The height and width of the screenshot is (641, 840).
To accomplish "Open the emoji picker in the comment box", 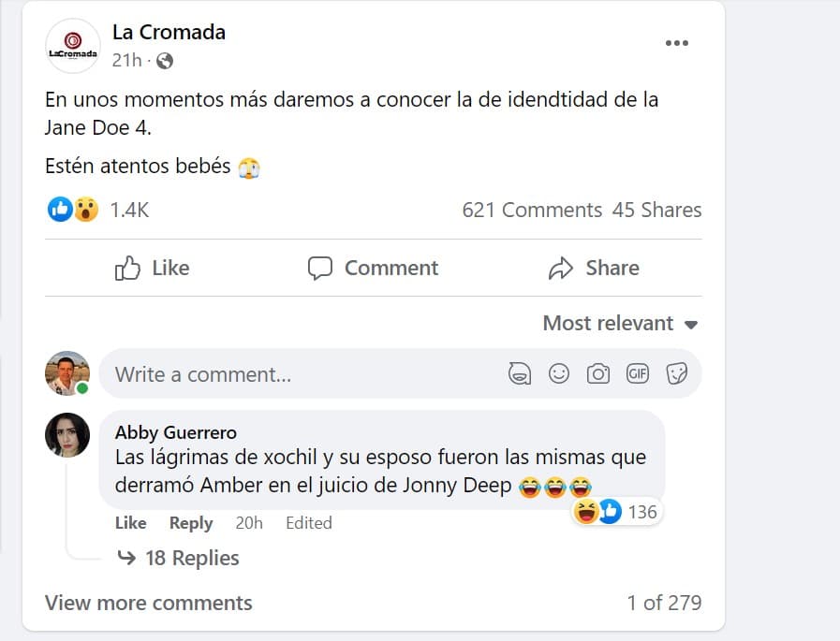I will pos(559,372).
